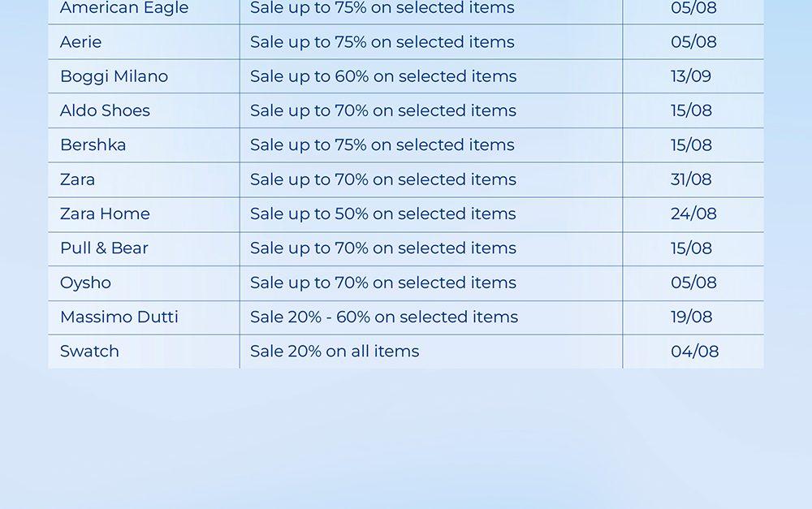Click the Boggi Milano brand name
Viewport: 812px width, 509px height.
(114, 76)
